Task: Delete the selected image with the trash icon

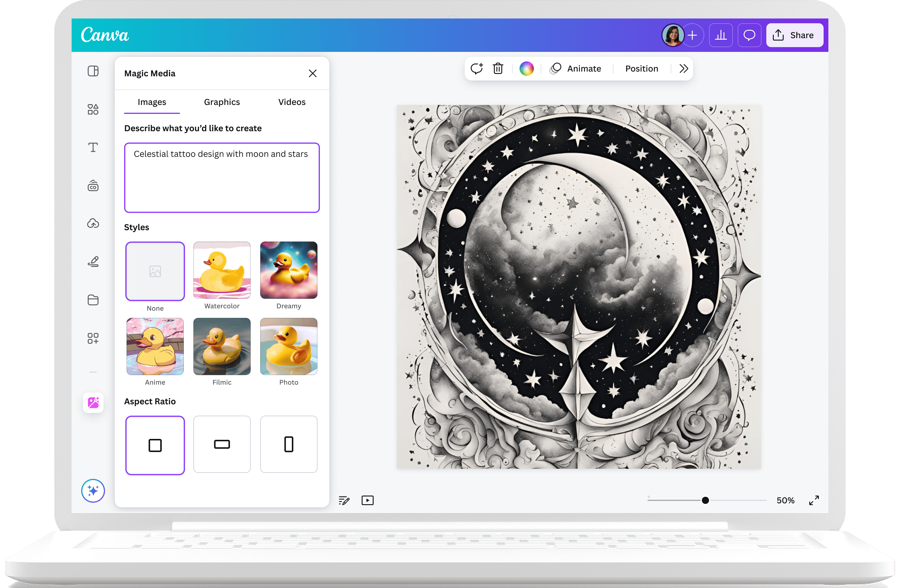Action: point(498,68)
